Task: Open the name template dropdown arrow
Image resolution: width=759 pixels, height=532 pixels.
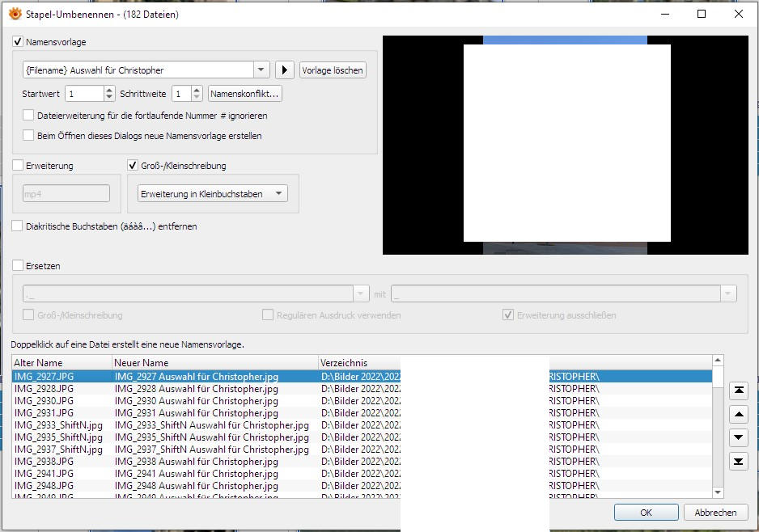Action: point(261,70)
